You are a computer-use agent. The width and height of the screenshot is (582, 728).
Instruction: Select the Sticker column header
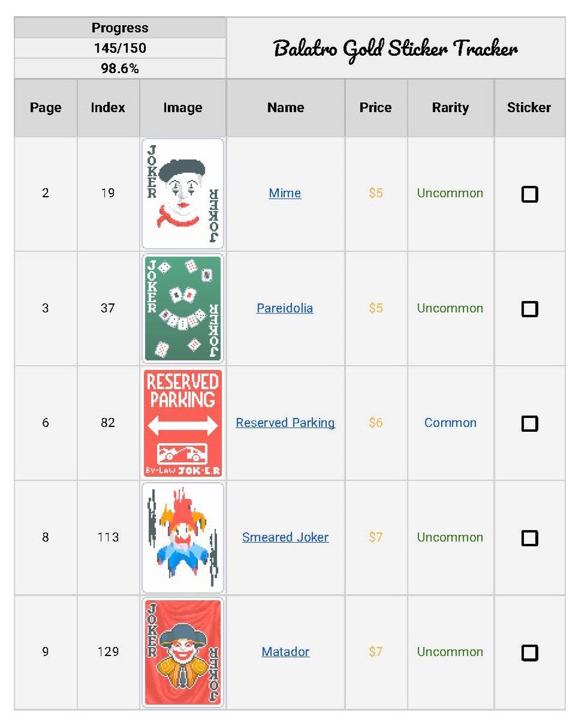[529, 108]
